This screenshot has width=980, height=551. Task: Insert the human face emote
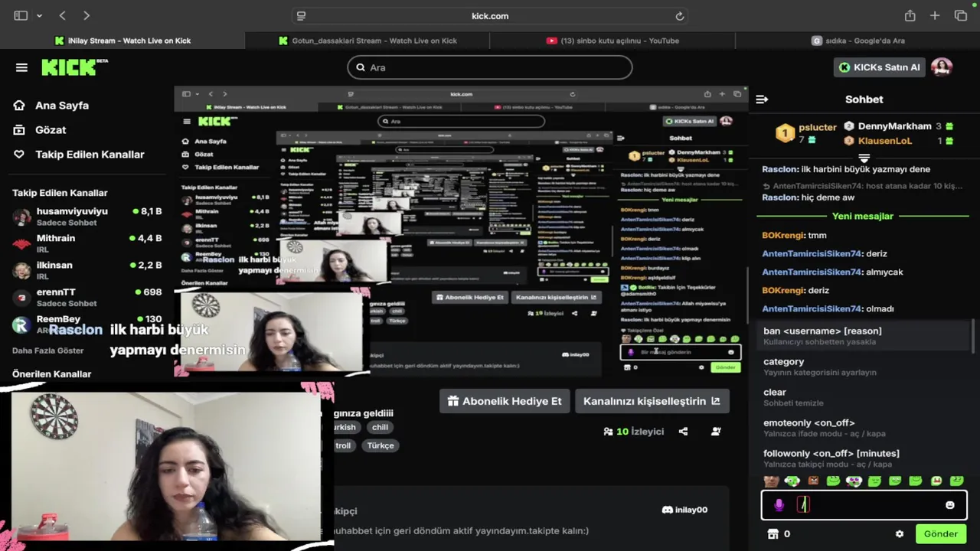(x=772, y=481)
